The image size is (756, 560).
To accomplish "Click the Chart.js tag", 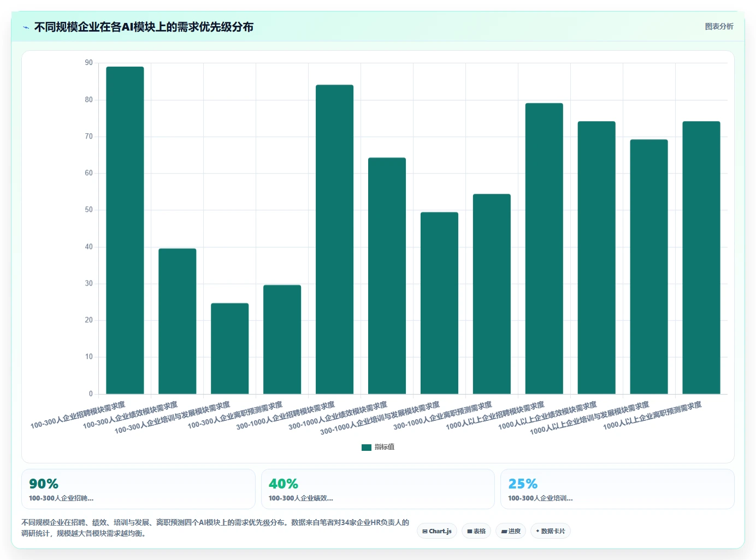I will coord(437,531).
